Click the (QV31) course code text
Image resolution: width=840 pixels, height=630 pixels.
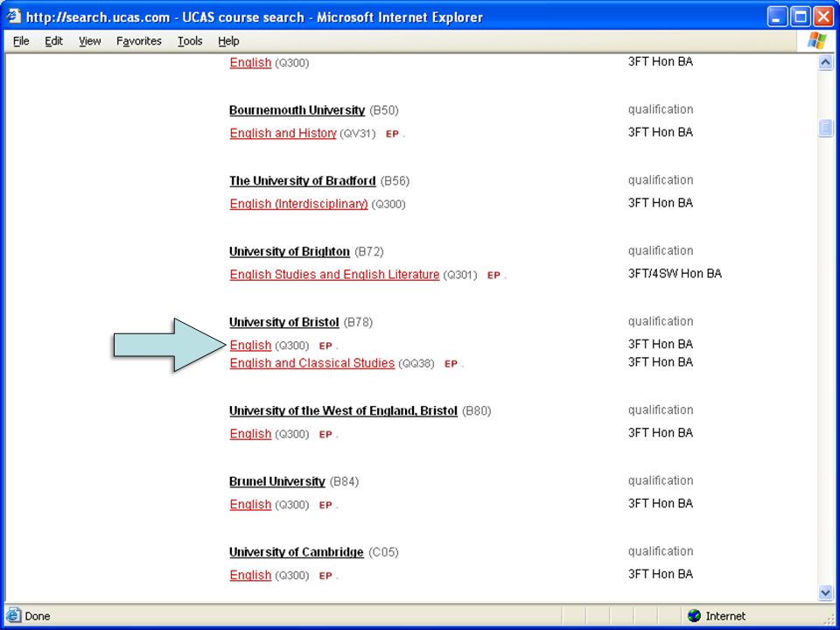(358, 133)
